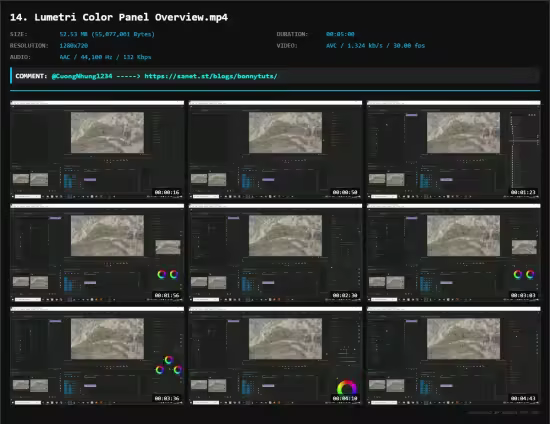Click the @CuongNhung1234 username in the comment

82,76
